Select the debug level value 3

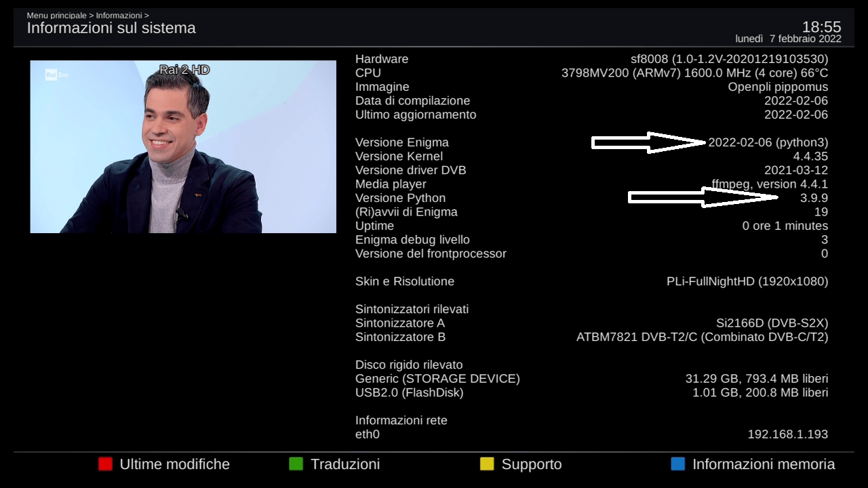(x=825, y=240)
